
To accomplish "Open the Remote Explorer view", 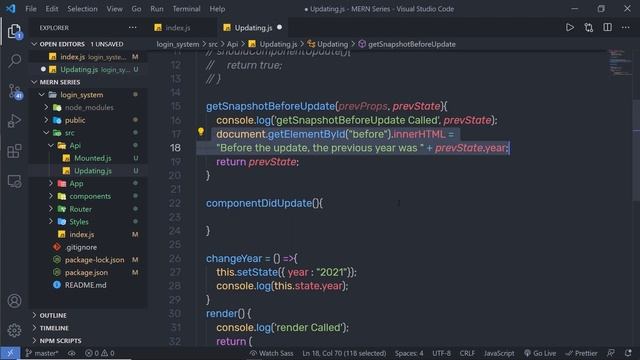I will (14, 181).
